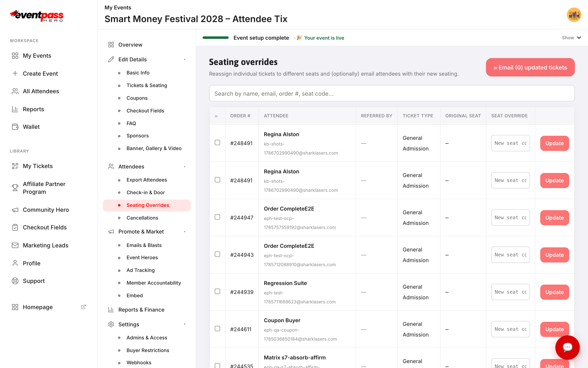Click the Overview grid icon
The height and width of the screenshot is (368, 588).
pos(111,45)
